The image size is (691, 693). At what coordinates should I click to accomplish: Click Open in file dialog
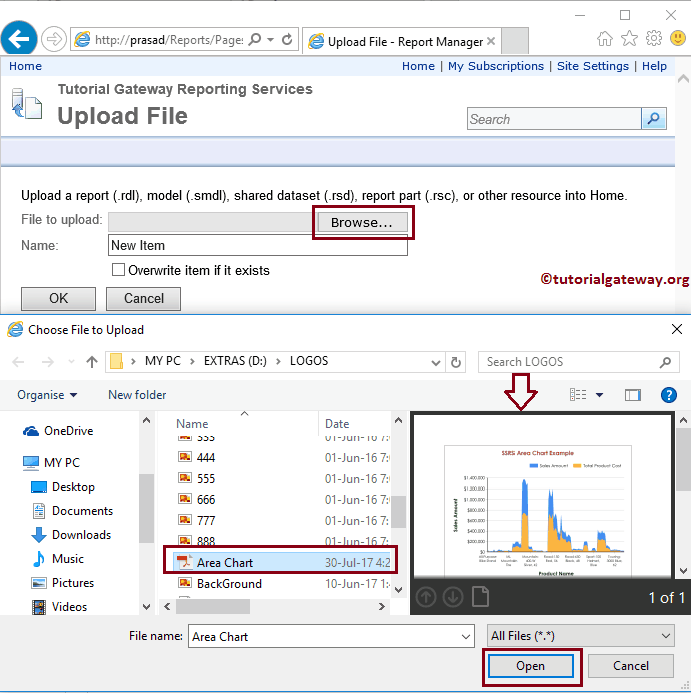(531, 666)
